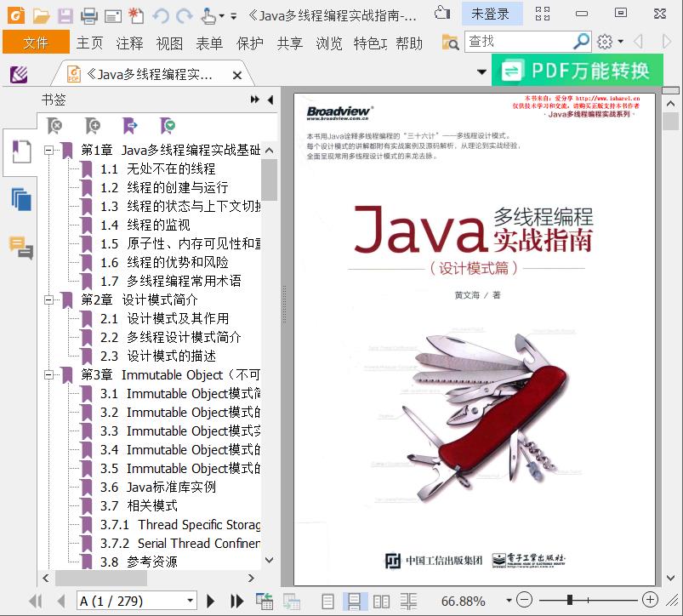
Task: Click the bookmark panel horizontal scrollbar thumb
Action: point(100,578)
